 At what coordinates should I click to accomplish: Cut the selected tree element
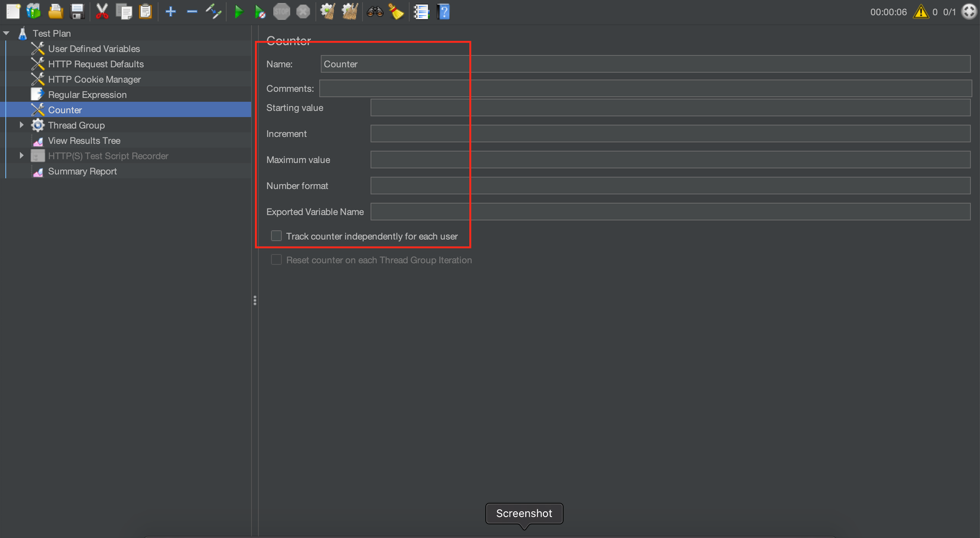click(x=102, y=11)
